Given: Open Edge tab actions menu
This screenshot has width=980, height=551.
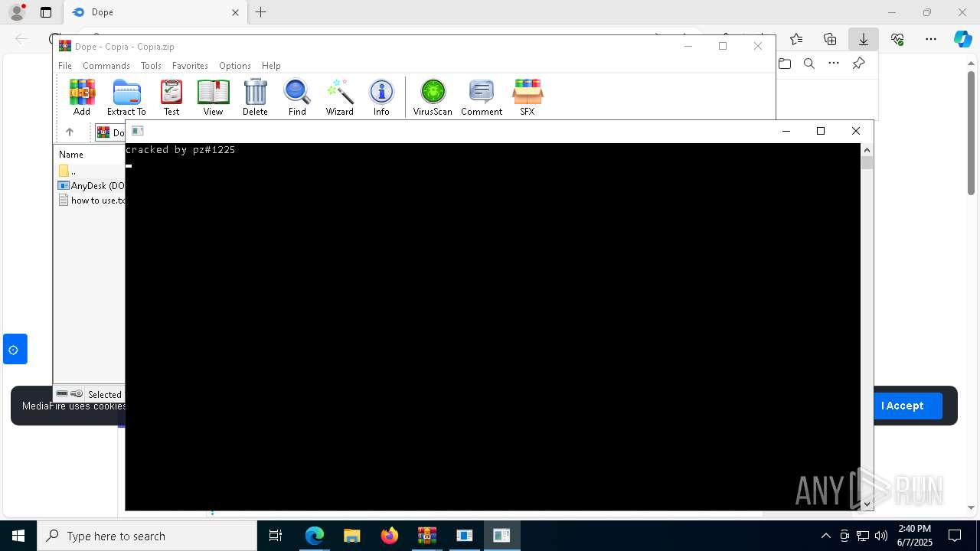Looking at the screenshot, I should coord(46,12).
